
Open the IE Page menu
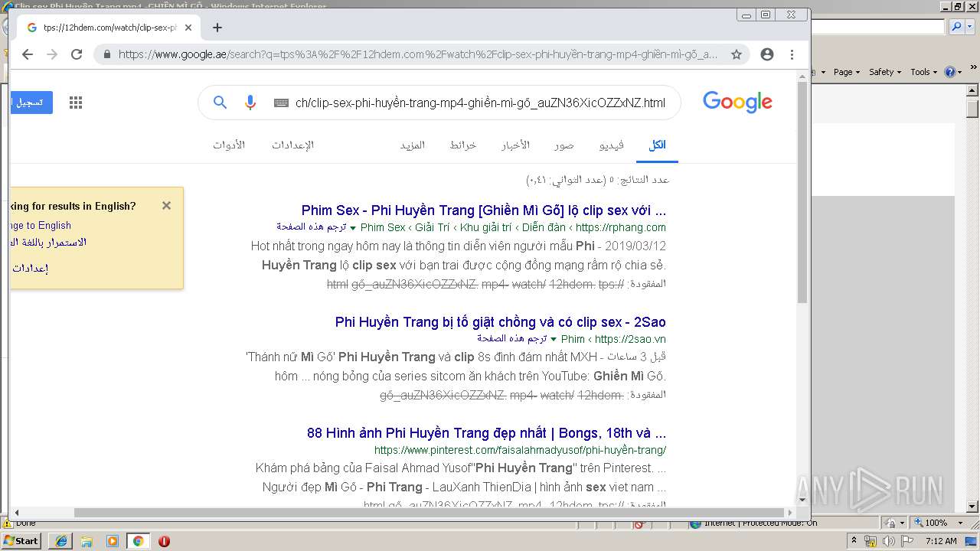coord(848,72)
